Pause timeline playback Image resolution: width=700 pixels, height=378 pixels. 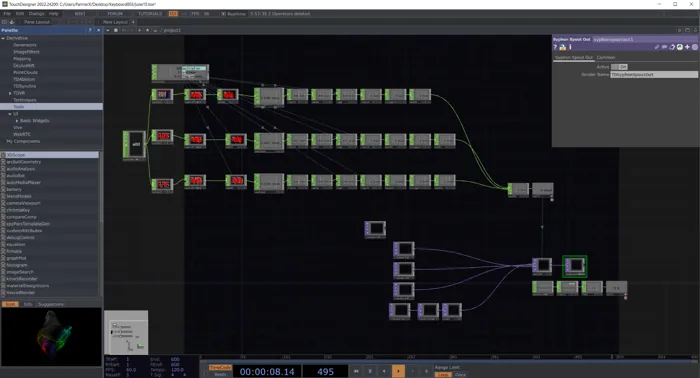click(x=370, y=371)
